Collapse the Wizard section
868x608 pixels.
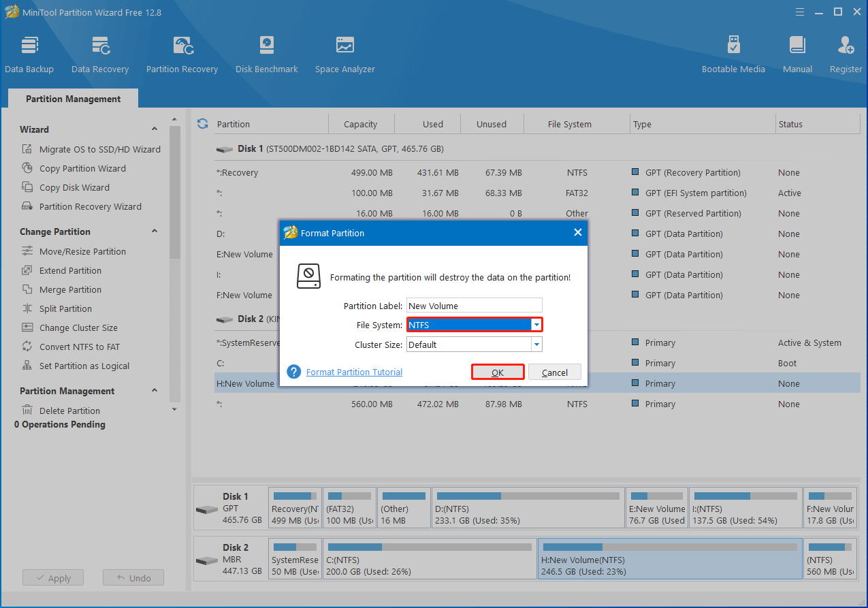[155, 129]
